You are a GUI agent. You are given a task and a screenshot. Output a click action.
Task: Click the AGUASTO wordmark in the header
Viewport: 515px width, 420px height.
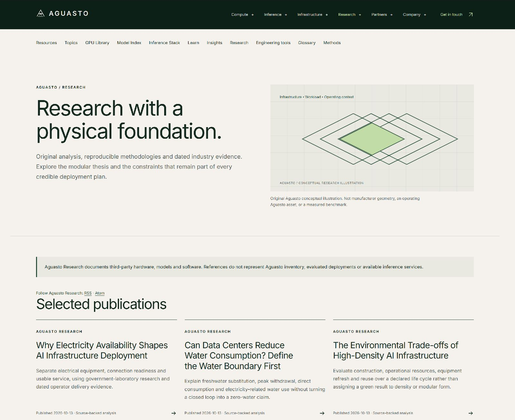pyautogui.click(x=69, y=14)
